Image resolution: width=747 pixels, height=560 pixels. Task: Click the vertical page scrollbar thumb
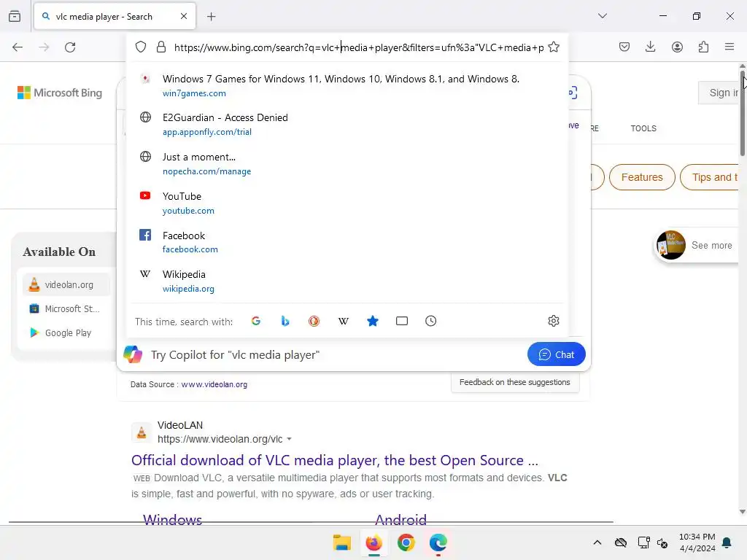click(x=742, y=112)
